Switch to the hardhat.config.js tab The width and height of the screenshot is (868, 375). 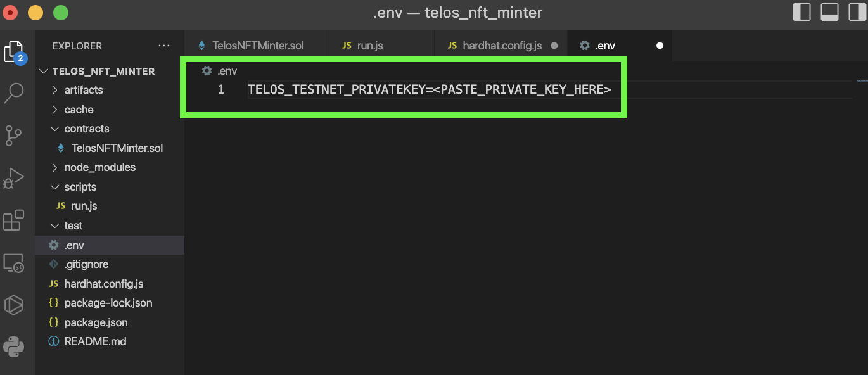click(x=502, y=46)
